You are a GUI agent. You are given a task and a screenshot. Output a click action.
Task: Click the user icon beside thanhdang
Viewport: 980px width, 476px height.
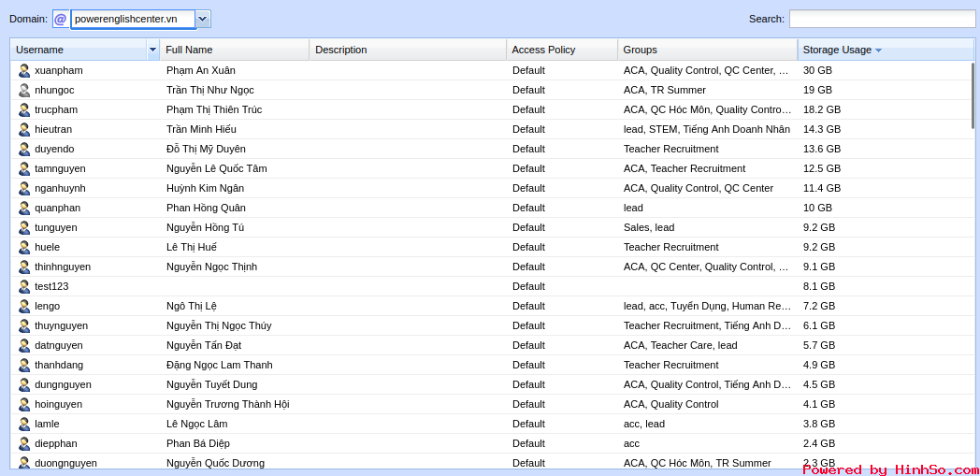point(24,365)
